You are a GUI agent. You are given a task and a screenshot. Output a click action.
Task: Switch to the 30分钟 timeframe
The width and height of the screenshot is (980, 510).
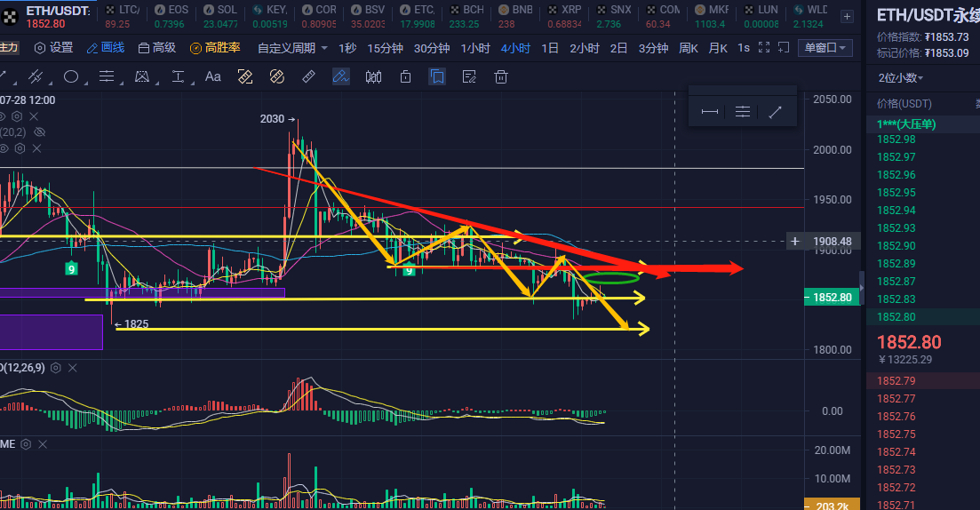pyautogui.click(x=431, y=47)
